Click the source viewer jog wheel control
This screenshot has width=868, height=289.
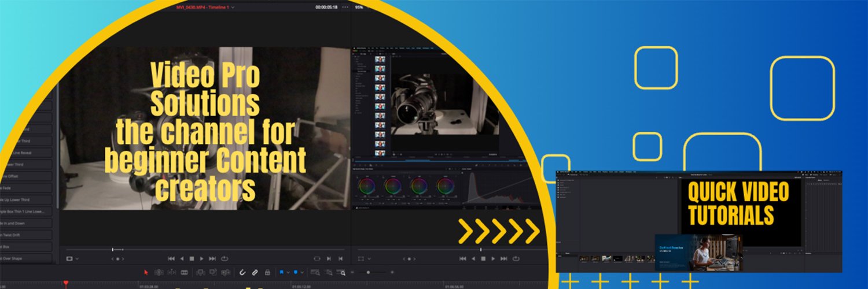tap(117, 259)
